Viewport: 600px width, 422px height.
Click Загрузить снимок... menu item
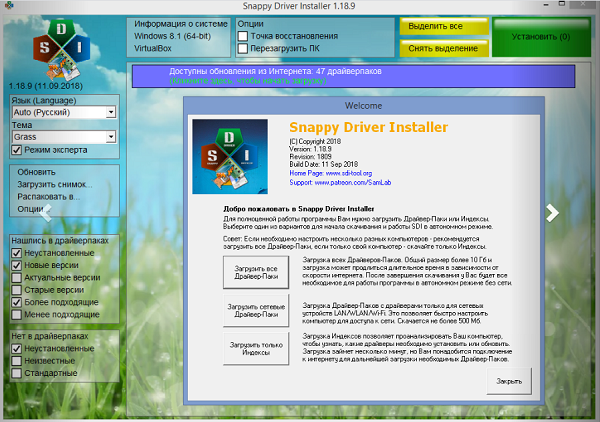55,184
